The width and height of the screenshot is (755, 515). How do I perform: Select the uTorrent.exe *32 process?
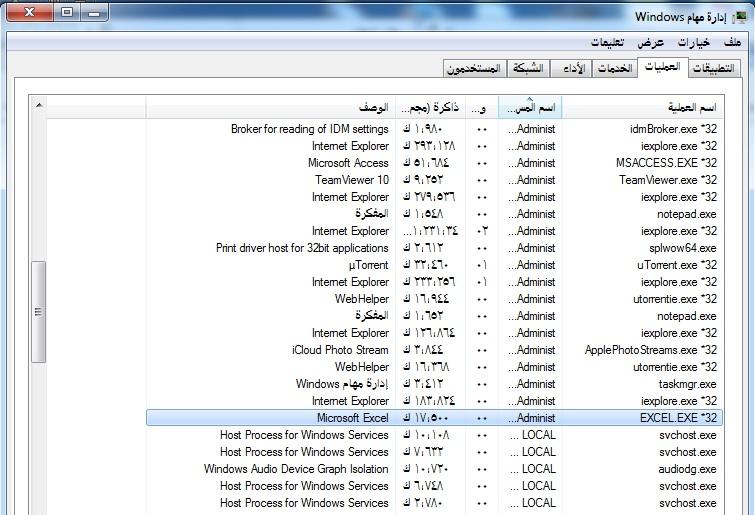pyautogui.click(x=677, y=265)
